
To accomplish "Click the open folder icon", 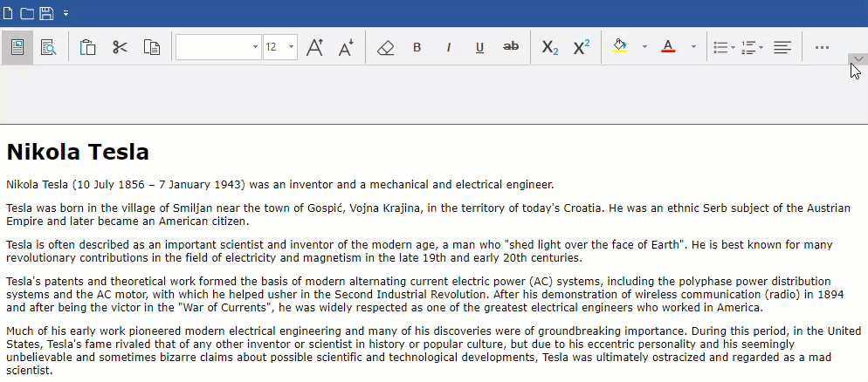I will (27, 13).
